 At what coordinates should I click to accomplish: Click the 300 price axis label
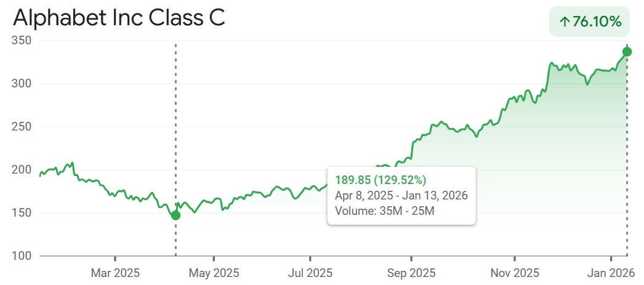(x=22, y=84)
